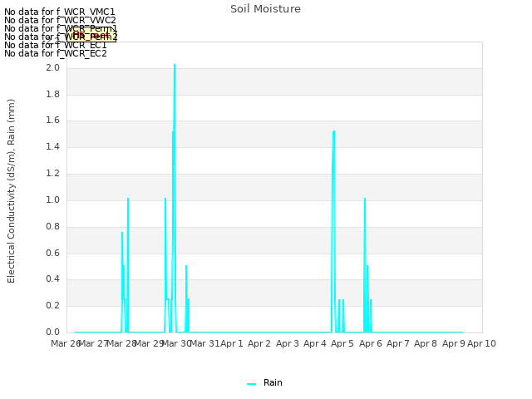Click the 1.0 mm rain spike near Apr 6

pos(365,199)
